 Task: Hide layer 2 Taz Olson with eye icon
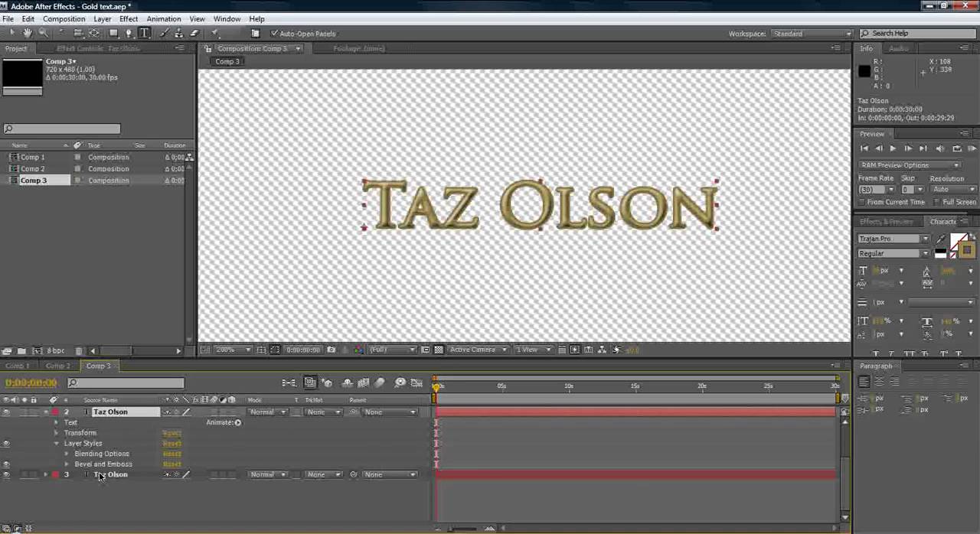tap(6, 412)
